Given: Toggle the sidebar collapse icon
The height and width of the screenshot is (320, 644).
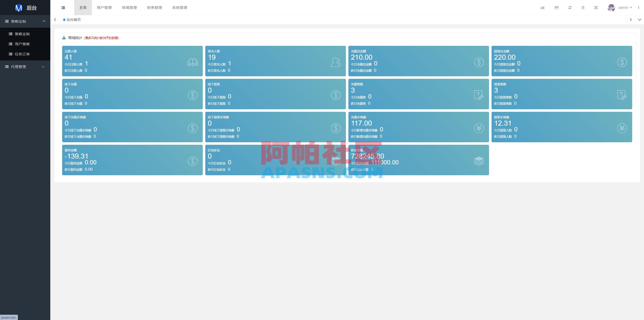Looking at the screenshot, I should (x=63, y=8).
